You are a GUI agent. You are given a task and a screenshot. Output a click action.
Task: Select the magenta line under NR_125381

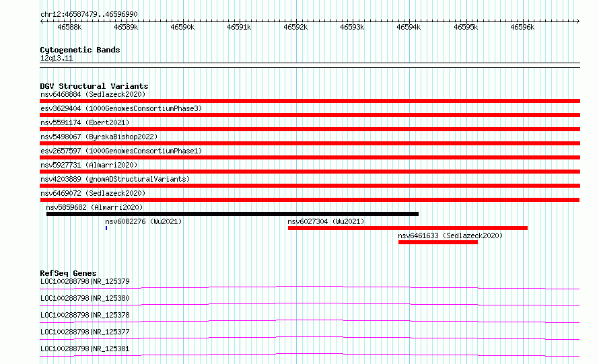(310, 355)
